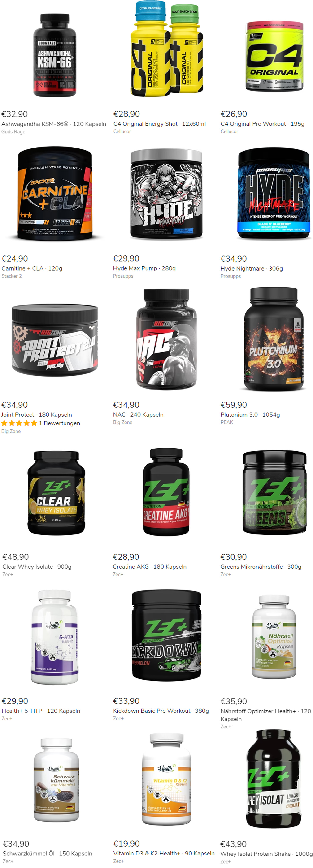Open the Plutonium 3.0 product title
This screenshot has width=313, height=868.
pos(250,415)
